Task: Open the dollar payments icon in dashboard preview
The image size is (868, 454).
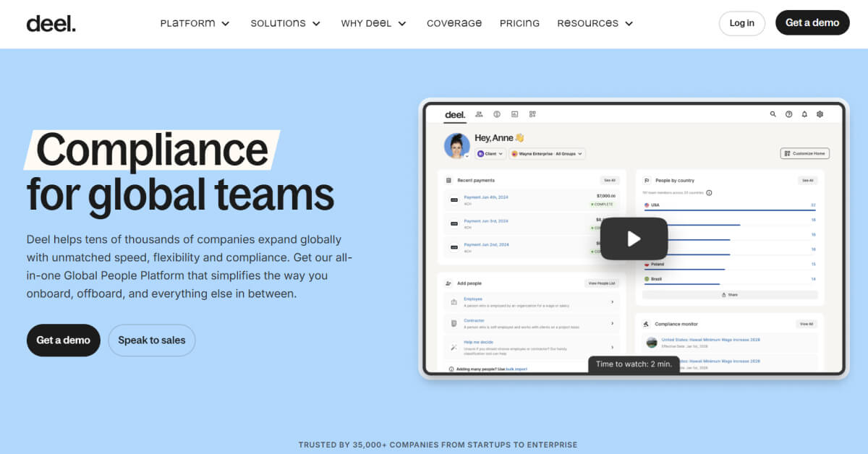Action: coord(497,114)
